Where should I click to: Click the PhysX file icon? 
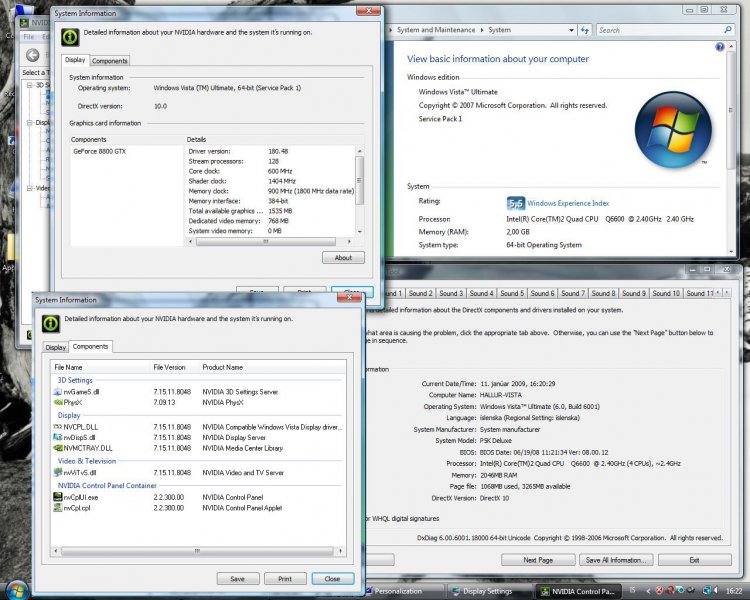pos(58,402)
